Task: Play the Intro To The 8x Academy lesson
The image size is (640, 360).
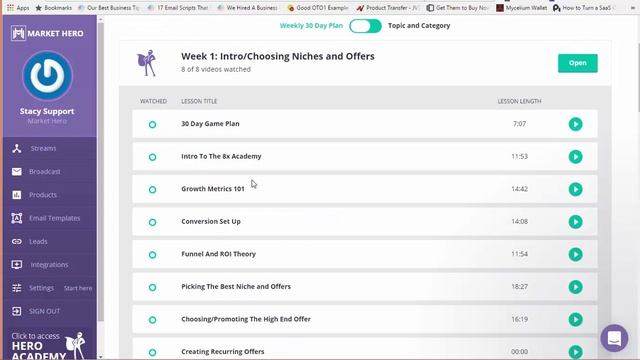Action: (576, 157)
